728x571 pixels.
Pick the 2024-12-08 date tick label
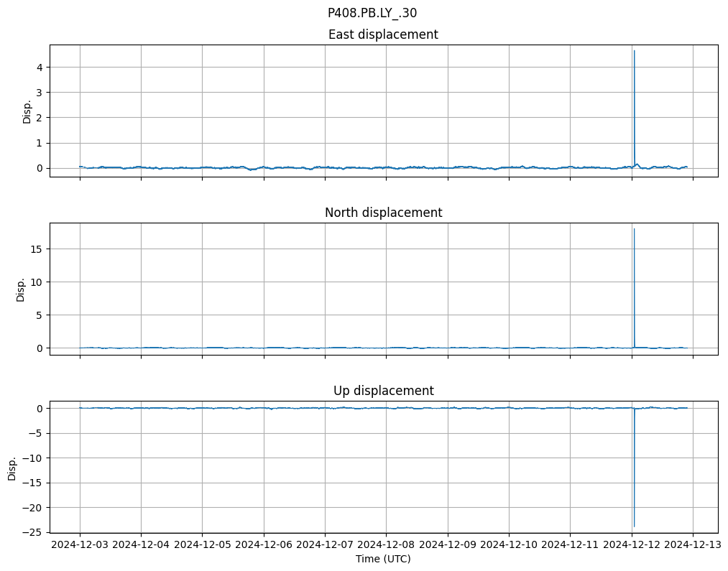coord(386,545)
